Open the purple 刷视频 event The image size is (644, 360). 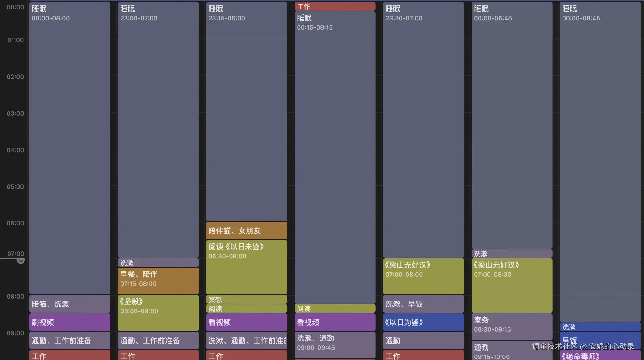70,322
